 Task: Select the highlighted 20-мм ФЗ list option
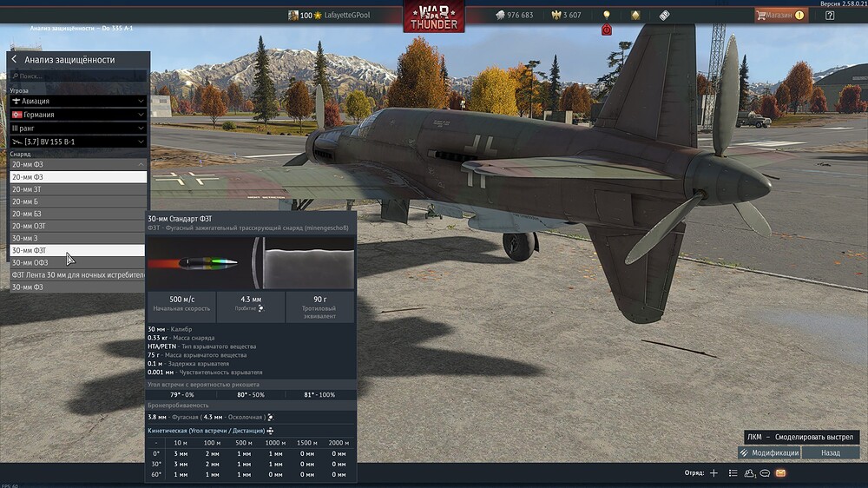click(78, 176)
